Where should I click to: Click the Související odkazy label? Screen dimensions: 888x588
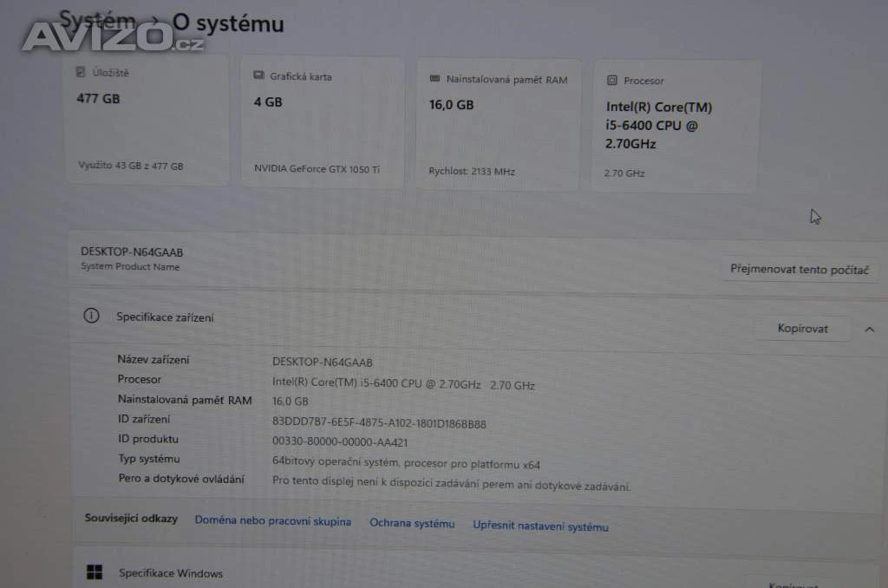coord(131,519)
